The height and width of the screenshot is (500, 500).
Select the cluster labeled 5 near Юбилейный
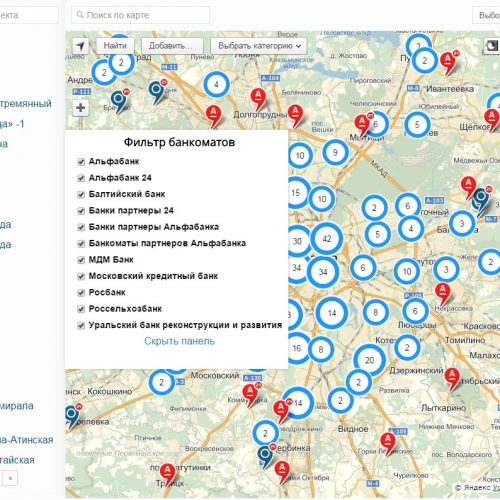pyautogui.click(x=417, y=125)
